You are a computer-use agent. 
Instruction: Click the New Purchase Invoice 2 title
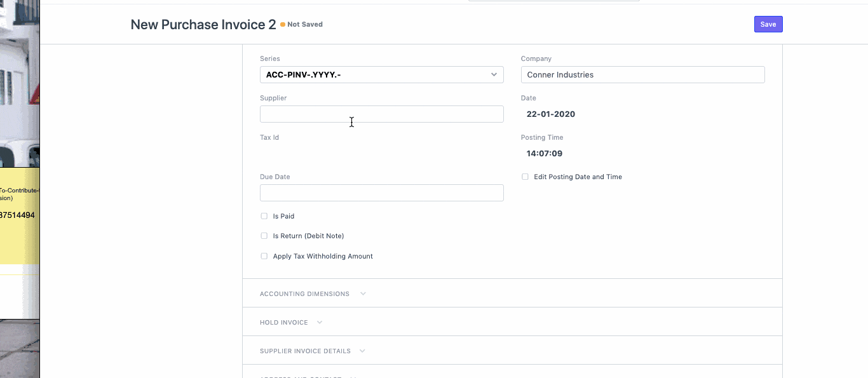(203, 25)
